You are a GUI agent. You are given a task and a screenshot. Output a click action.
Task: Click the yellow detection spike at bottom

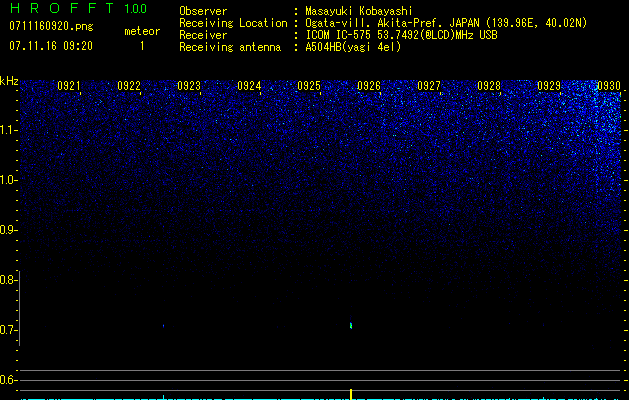pos(351,394)
